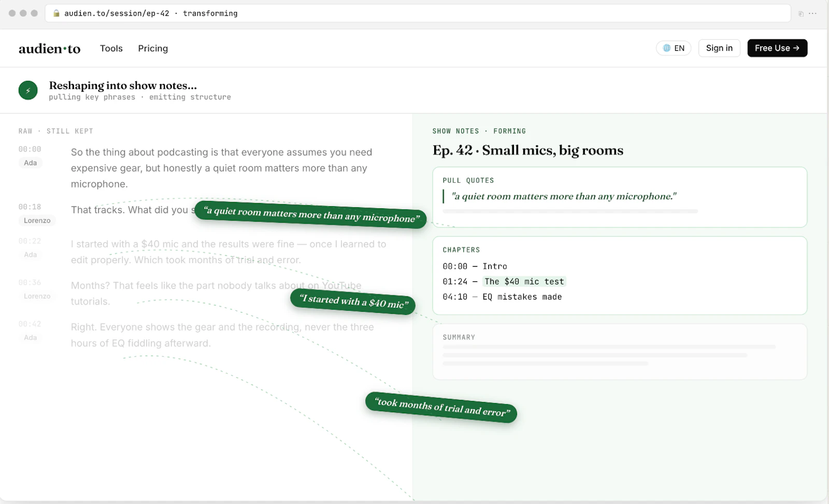This screenshot has height=504, width=829.
Task: Click the copy page icon near ellipsis
Action: coord(801,14)
